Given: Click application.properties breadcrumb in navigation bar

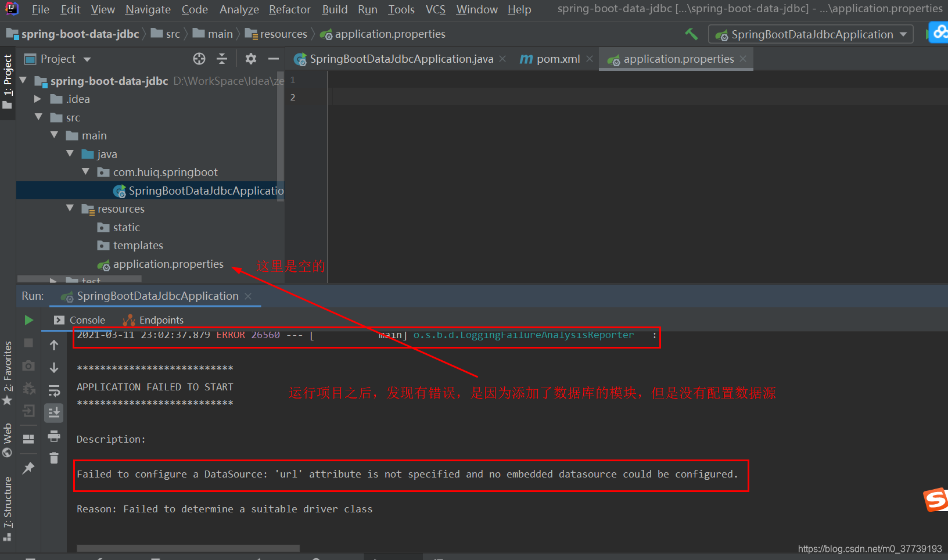Looking at the screenshot, I should pyautogui.click(x=383, y=34).
